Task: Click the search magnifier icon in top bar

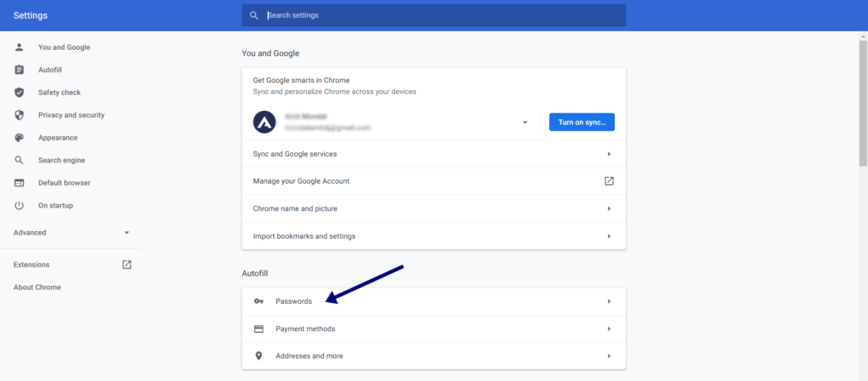Action: click(x=254, y=15)
